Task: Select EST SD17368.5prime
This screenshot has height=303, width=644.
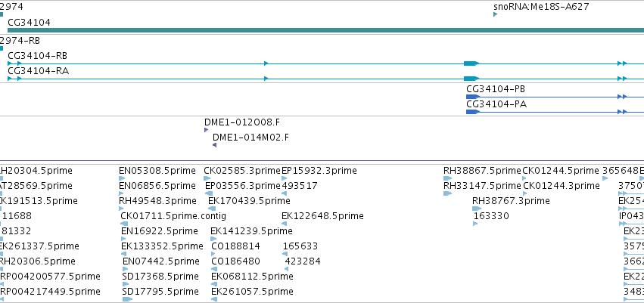Action: [x=160, y=277]
